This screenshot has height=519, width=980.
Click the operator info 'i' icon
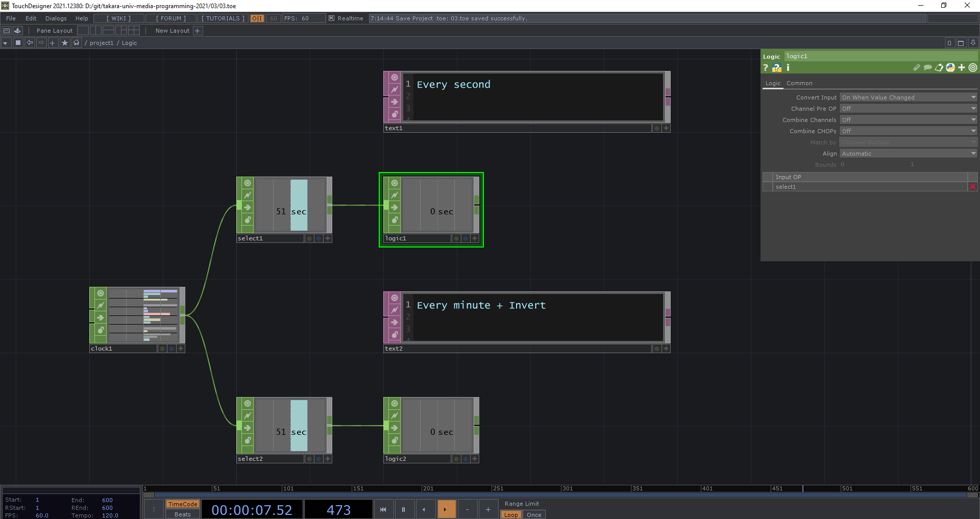click(788, 67)
